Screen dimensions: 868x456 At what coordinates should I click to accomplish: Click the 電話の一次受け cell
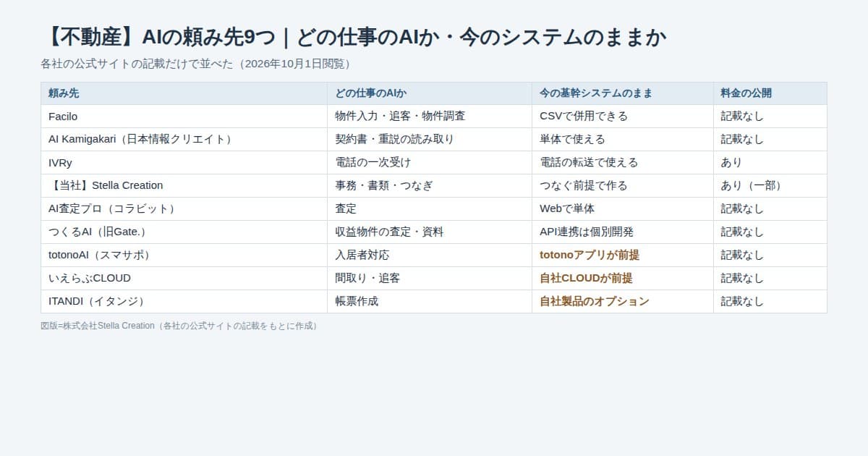pyautogui.click(x=430, y=163)
